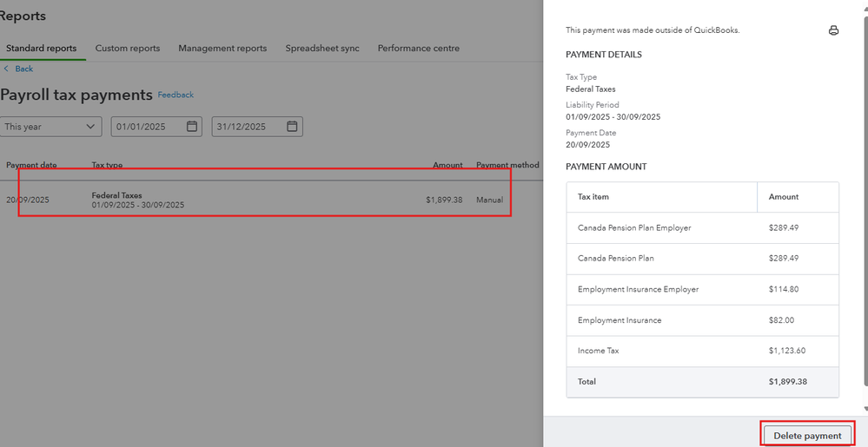Image resolution: width=868 pixels, height=447 pixels.
Task: Click the Back link
Action: [24, 69]
